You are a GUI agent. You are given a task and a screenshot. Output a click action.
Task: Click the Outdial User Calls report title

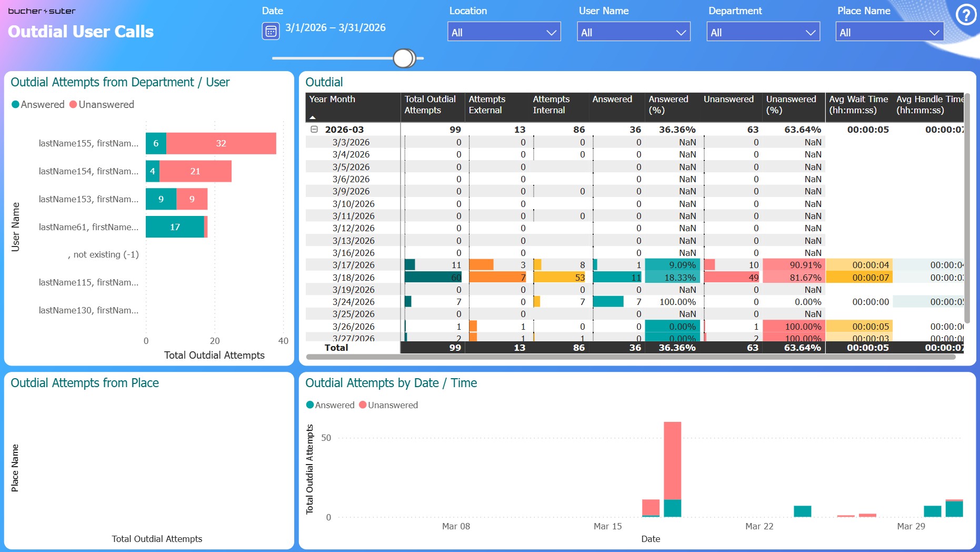81,32
